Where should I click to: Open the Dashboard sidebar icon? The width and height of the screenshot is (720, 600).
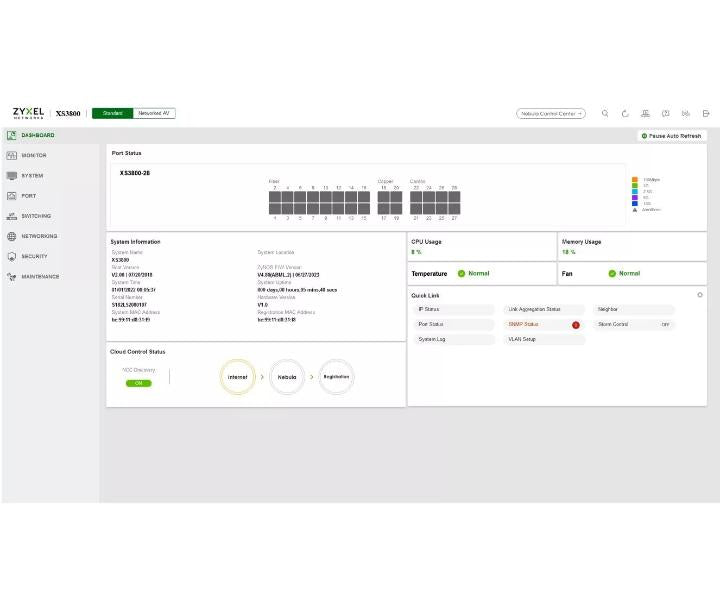pyautogui.click(x=11, y=135)
